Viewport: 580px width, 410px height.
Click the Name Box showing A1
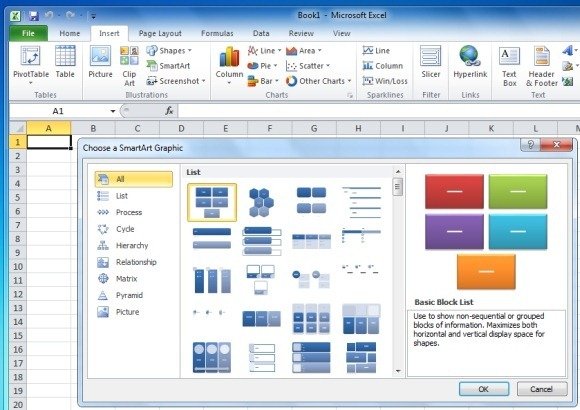pyautogui.click(x=58, y=111)
